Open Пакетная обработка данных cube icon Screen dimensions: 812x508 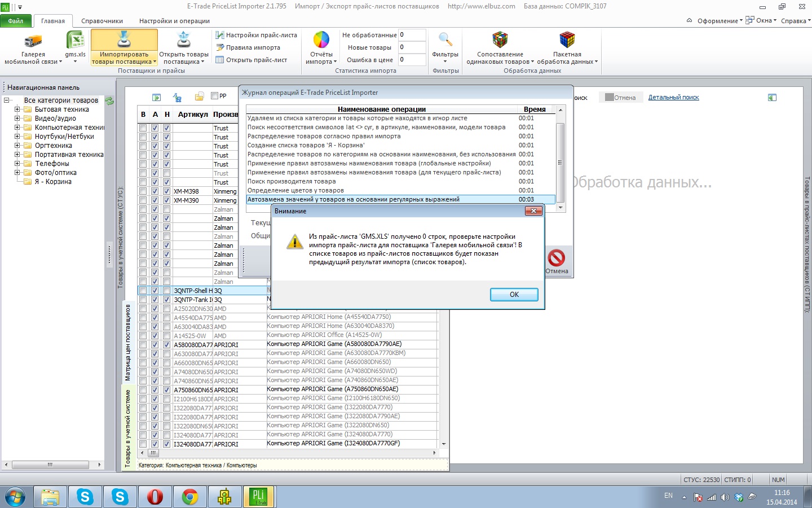tap(567, 40)
